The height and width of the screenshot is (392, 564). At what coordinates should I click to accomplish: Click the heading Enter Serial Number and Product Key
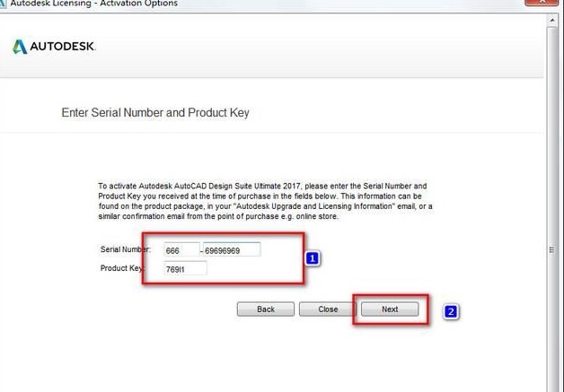[155, 112]
